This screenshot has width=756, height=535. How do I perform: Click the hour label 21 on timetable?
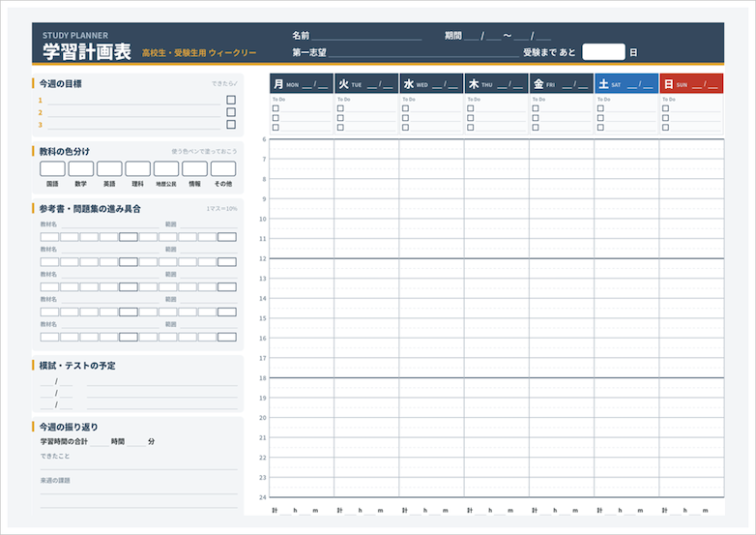(263, 437)
